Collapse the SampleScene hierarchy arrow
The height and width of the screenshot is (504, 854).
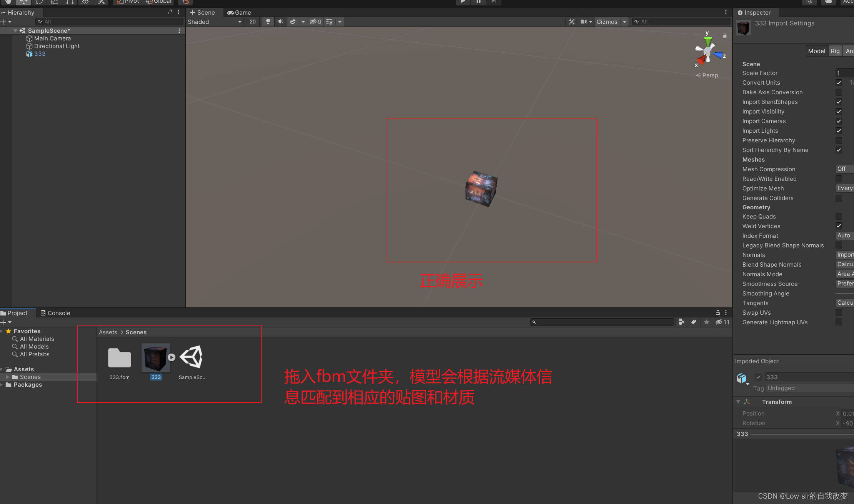[15, 31]
